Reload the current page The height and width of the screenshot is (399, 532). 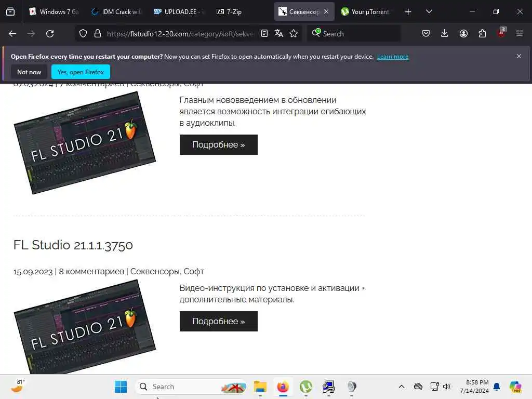[50, 34]
